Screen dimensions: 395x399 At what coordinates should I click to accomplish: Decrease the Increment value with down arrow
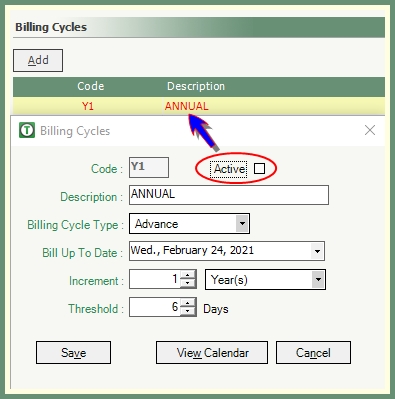[x=188, y=283]
